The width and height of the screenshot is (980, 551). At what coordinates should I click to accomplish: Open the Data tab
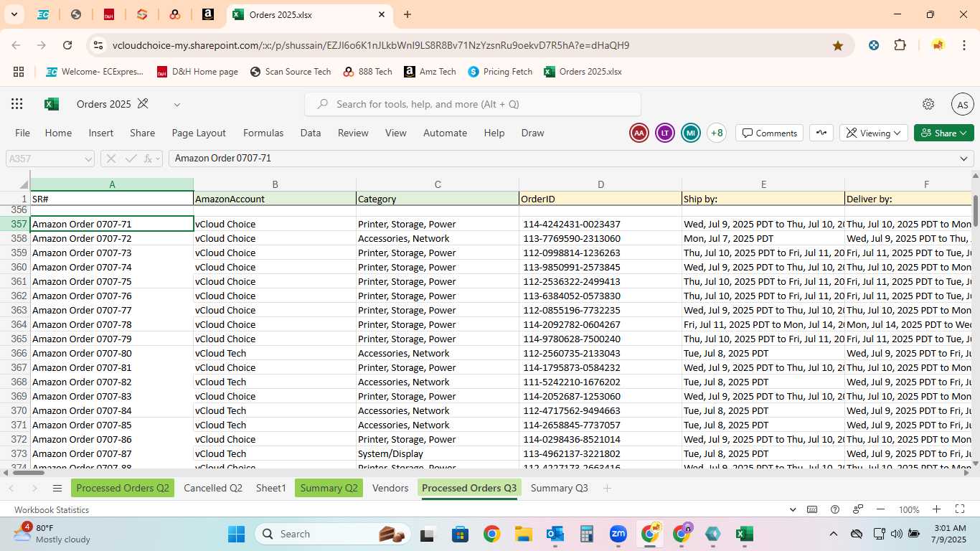pyautogui.click(x=311, y=133)
